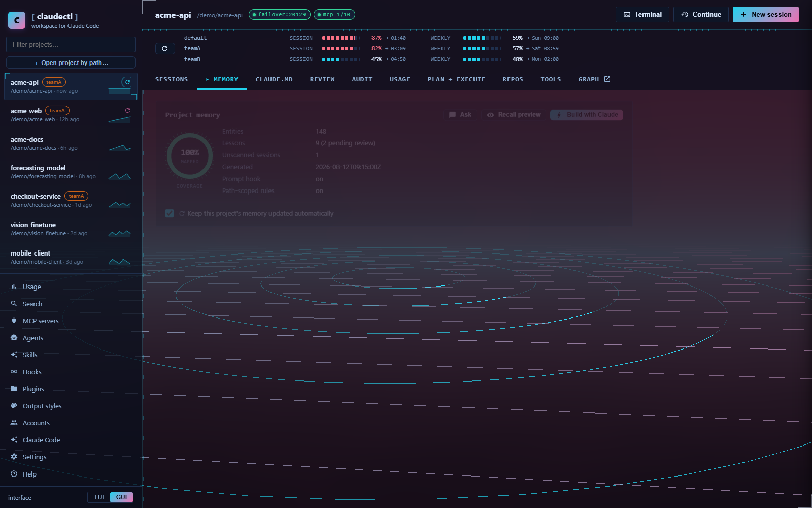Click the Sun 09:00 weekly reset time

point(545,38)
